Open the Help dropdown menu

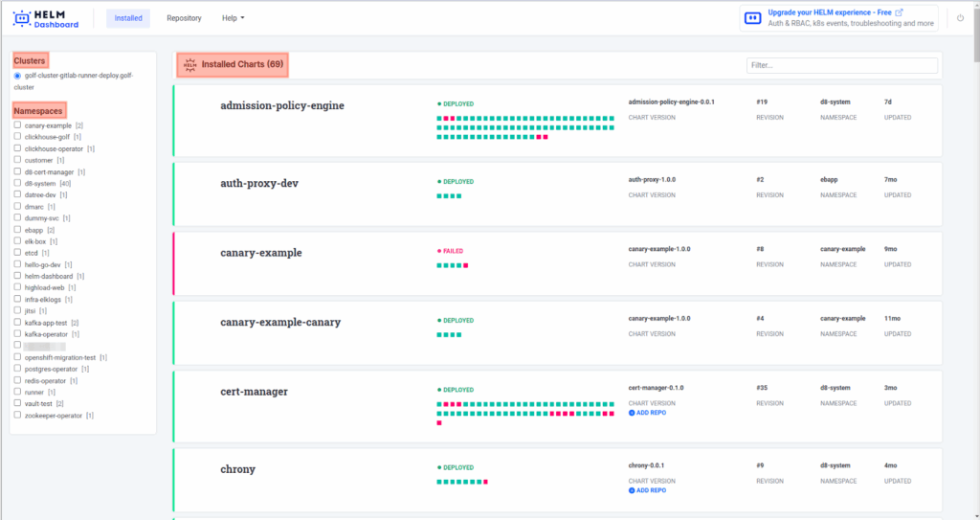point(233,18)
